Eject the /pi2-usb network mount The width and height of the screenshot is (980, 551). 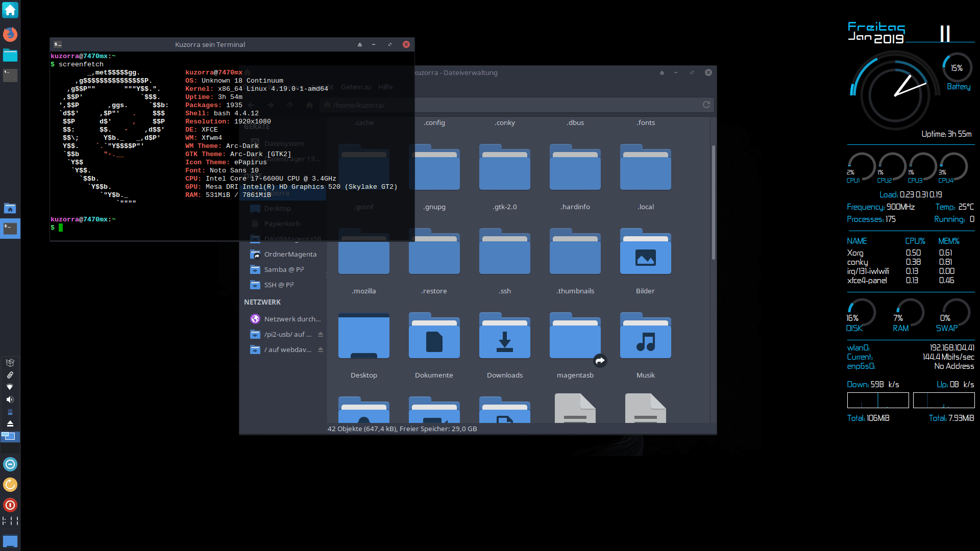[x=321, y=334]
